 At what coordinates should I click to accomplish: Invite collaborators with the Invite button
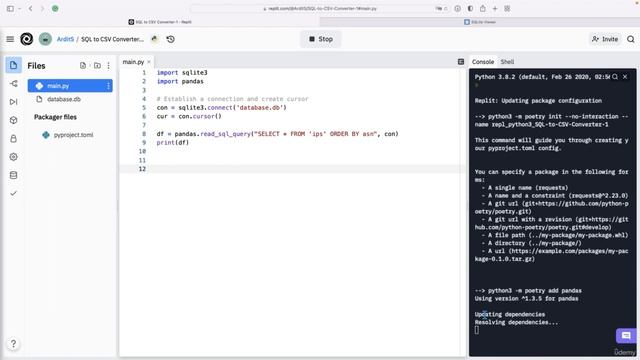point(605,39)
